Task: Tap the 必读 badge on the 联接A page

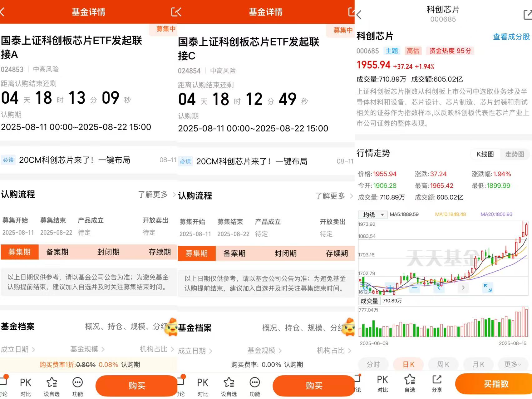Action: (x=8, y=160)
